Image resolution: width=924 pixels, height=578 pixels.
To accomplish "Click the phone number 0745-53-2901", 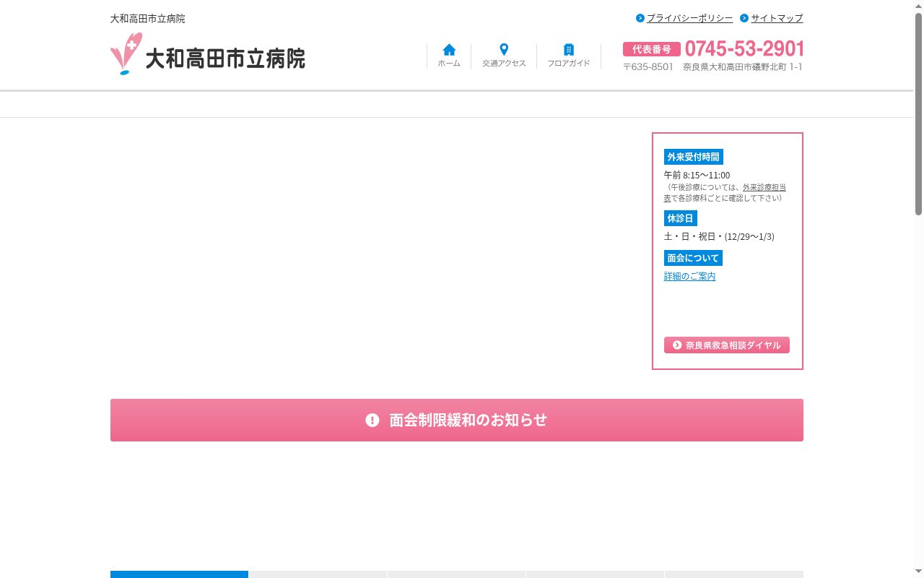I will tap(744, 48).
